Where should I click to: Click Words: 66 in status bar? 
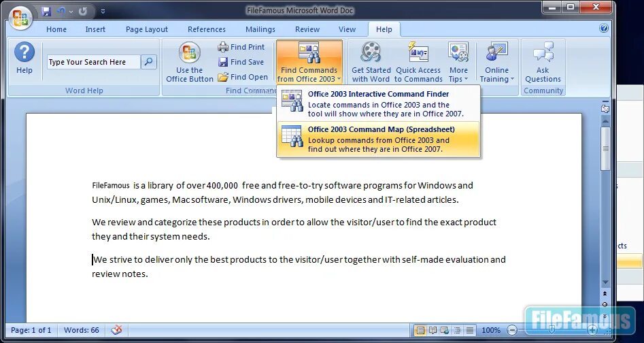pyautogui.click(x=82, y=330)
